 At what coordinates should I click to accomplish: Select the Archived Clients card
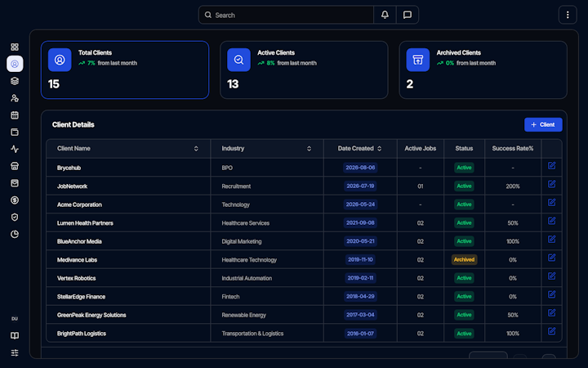(483, 70)
